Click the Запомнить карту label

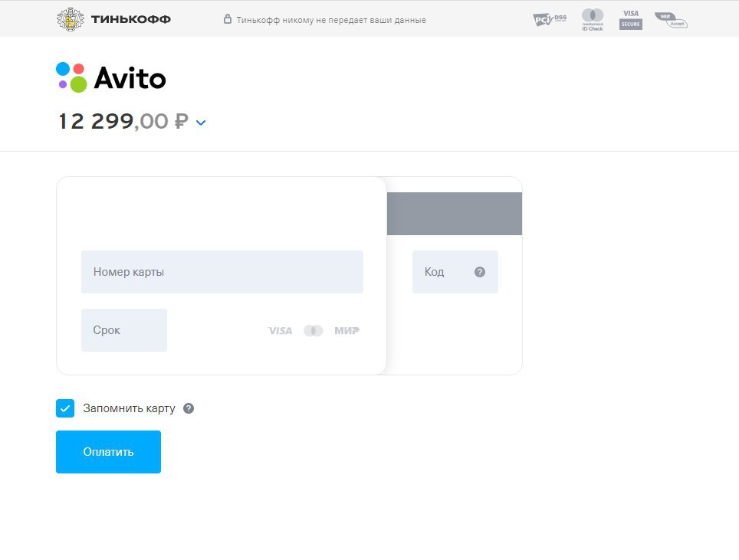point(129,408)
